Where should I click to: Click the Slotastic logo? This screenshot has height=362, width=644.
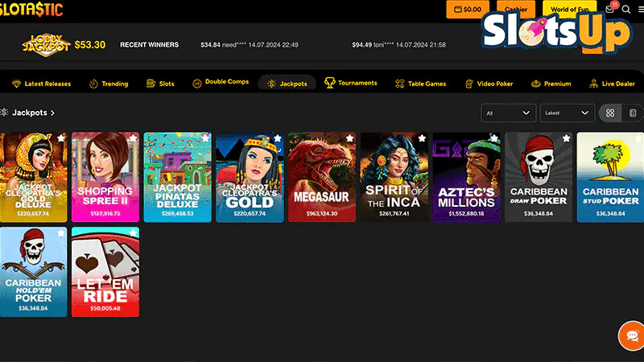(31, 9)
